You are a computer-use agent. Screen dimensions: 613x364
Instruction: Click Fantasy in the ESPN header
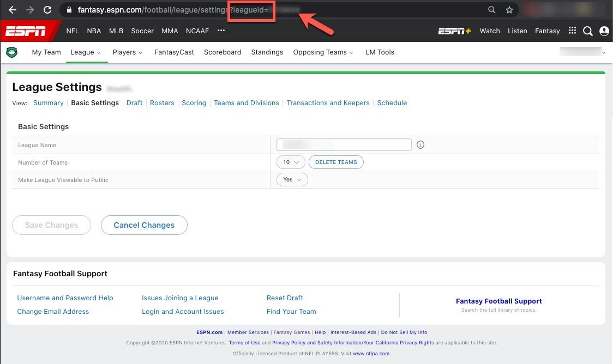coord(548,31)
